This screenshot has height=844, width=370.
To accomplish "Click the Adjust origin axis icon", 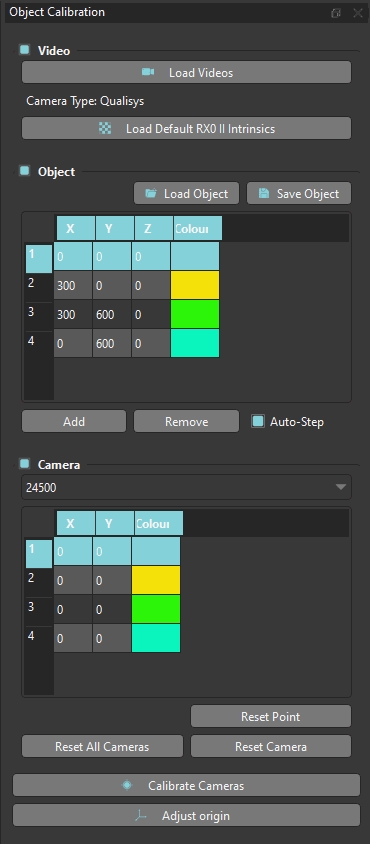I will 141,816.
